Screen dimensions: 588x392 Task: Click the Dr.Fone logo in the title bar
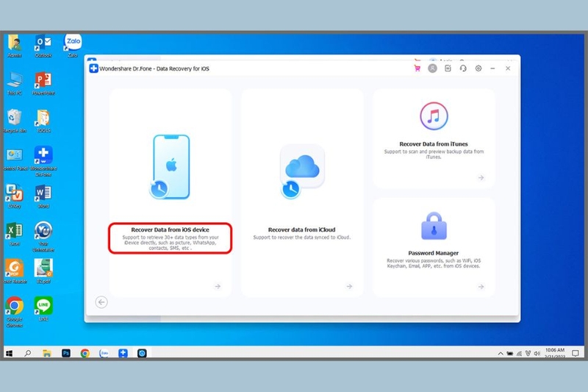(93, 68)
